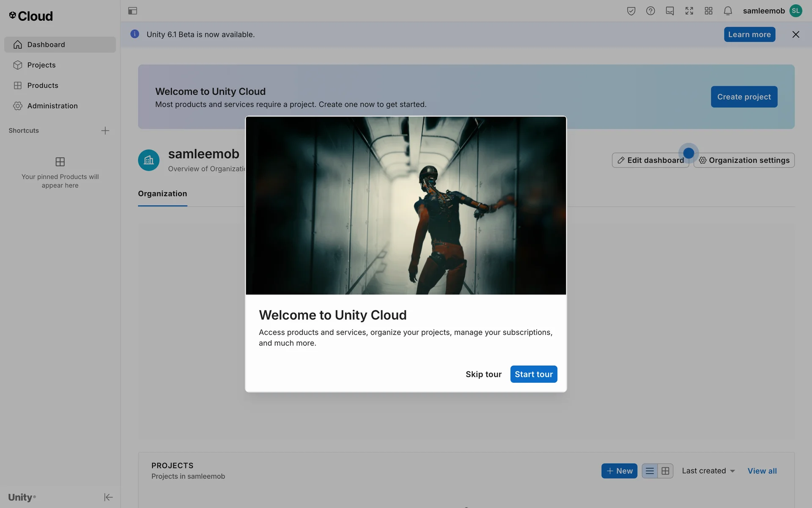Click View all projects link
812x508 pixels.
point(762,471)
